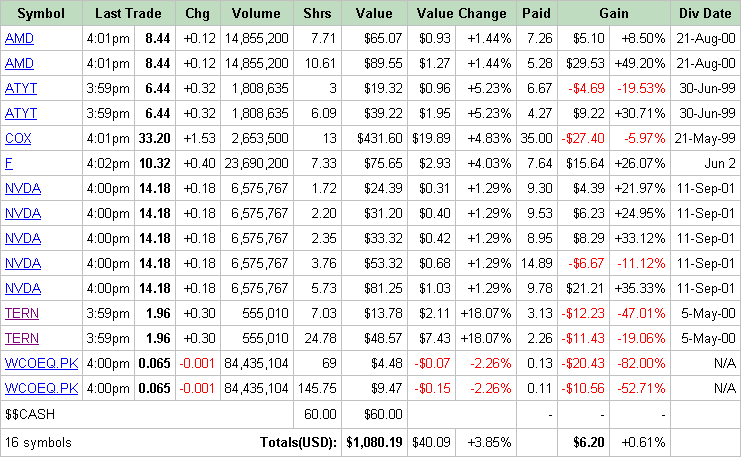The image size is (741, 457).
Task: Select the $40.09 total value change
Action: (431, 442)
